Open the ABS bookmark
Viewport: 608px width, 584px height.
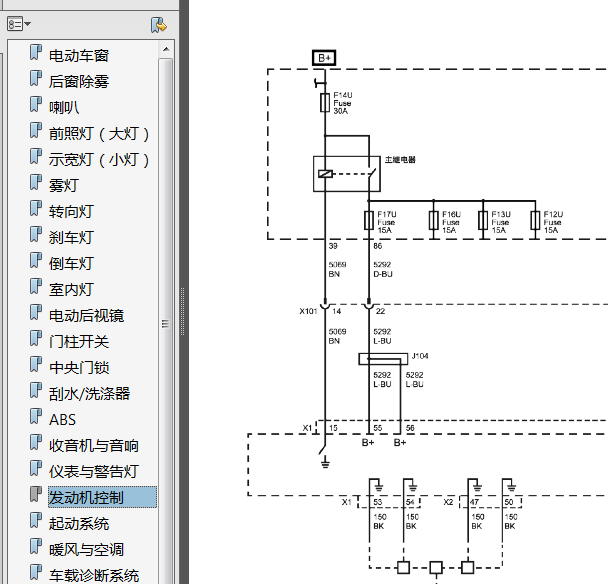62,420
